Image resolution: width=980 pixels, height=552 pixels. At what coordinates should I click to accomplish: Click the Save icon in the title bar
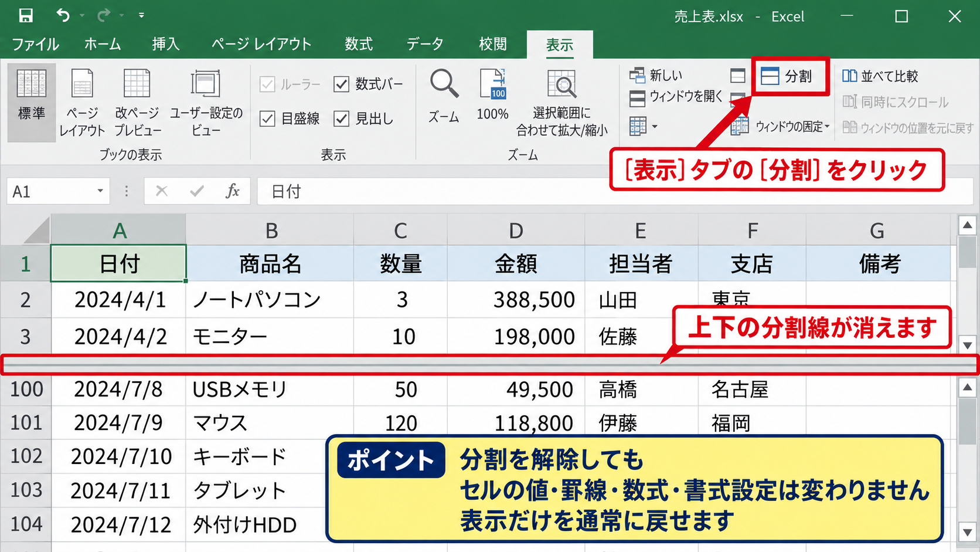pyautogui.click(x=26, y=15)
